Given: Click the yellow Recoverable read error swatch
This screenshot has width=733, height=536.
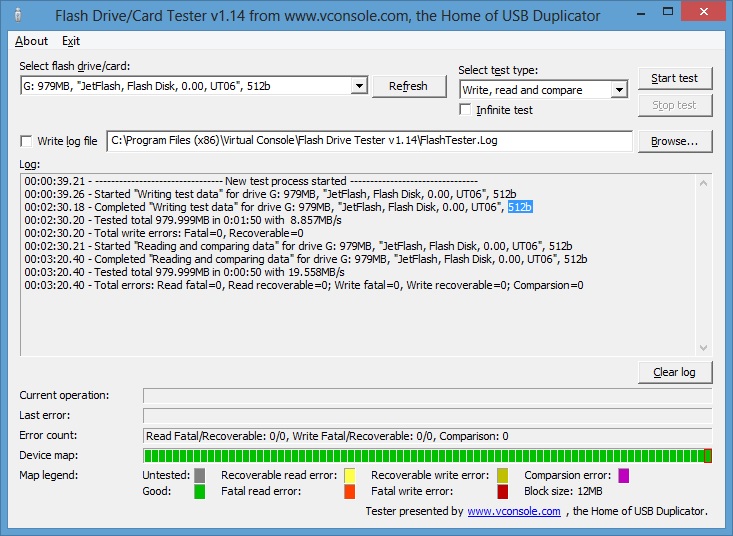Looking at the screenshot, I should pyautogui.click(x=350, y=475).
